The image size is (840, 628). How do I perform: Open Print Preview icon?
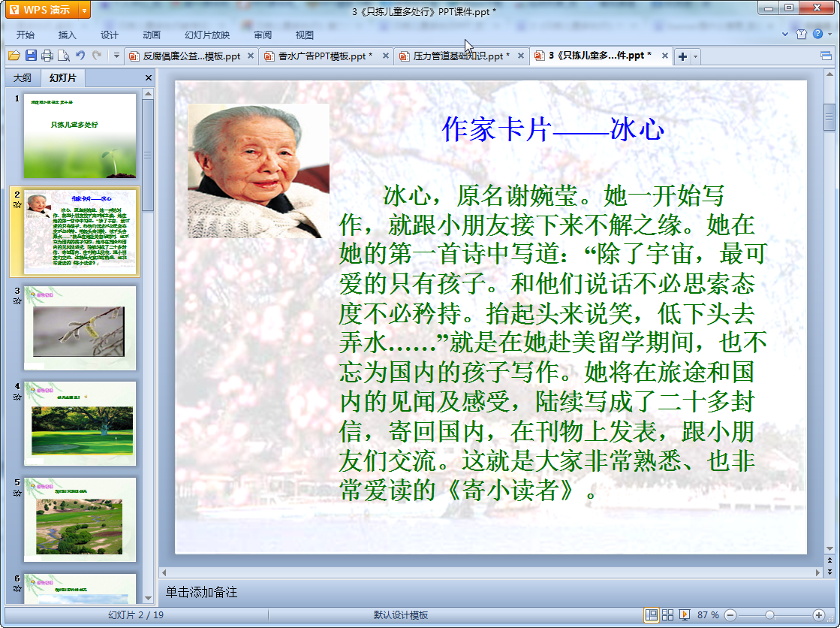(64, 56)
